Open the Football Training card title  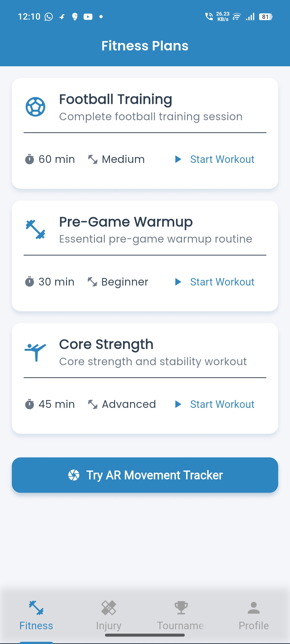point(115,99)
